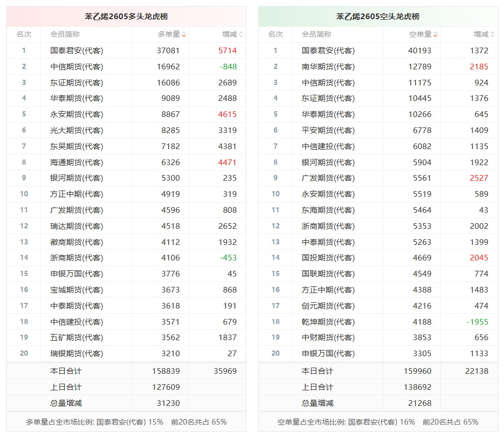The image size is (504, 437).
Task: Select red change value 4615
Action: pos(227,114)
